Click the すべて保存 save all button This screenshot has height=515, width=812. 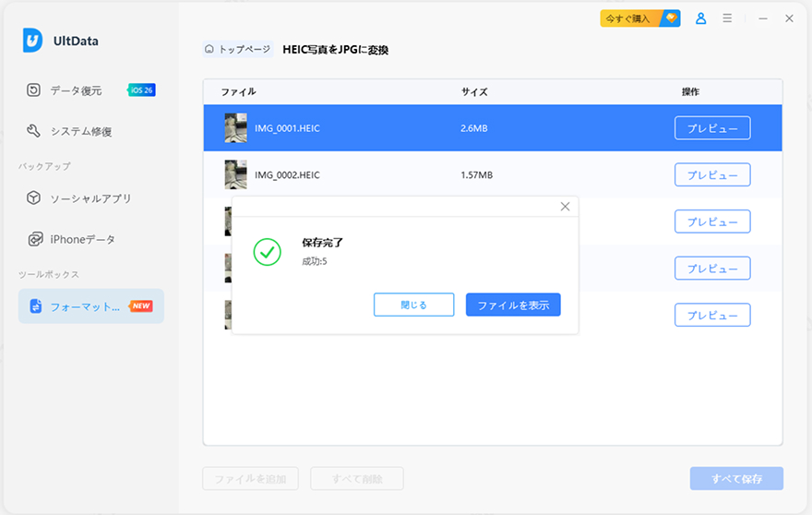[736, 479]
